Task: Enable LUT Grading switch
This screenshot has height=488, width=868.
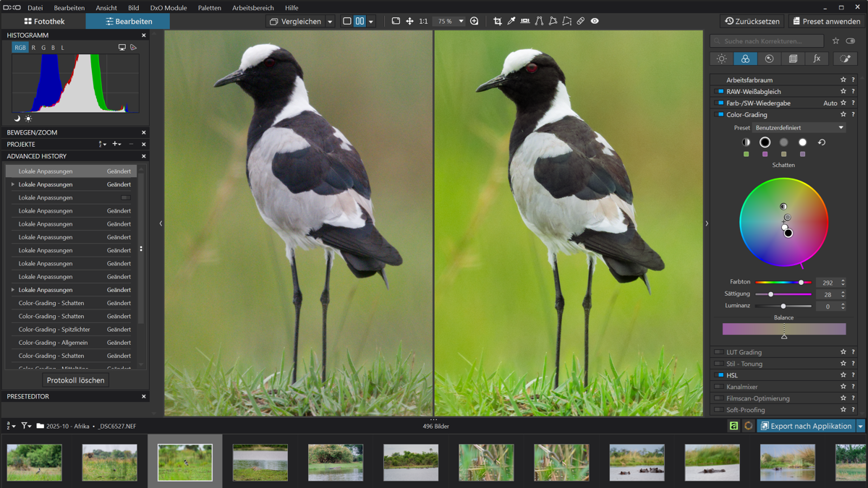Action: (x=719, y=352)
